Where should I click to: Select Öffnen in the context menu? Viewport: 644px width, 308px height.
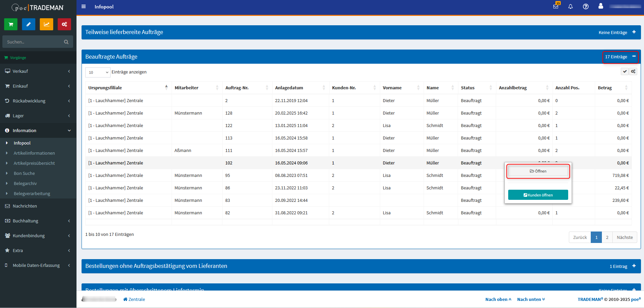[x=538, y=171]
